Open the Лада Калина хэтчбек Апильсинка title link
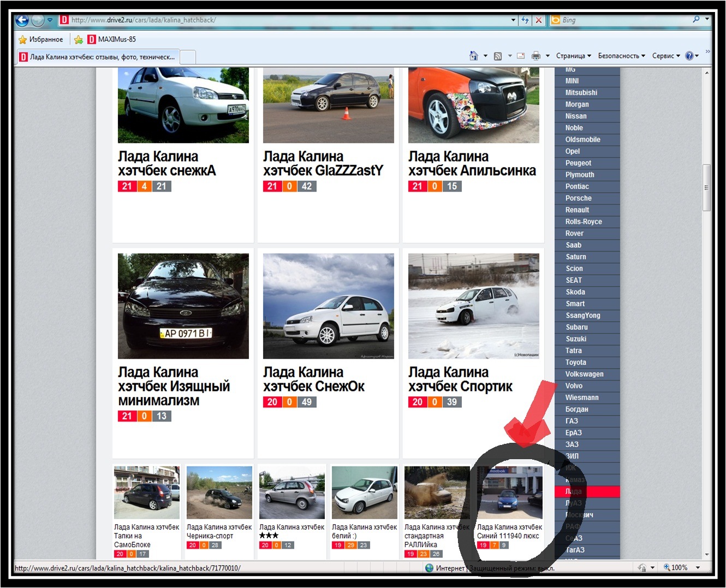The image size is (726, 588). (472, 163)
